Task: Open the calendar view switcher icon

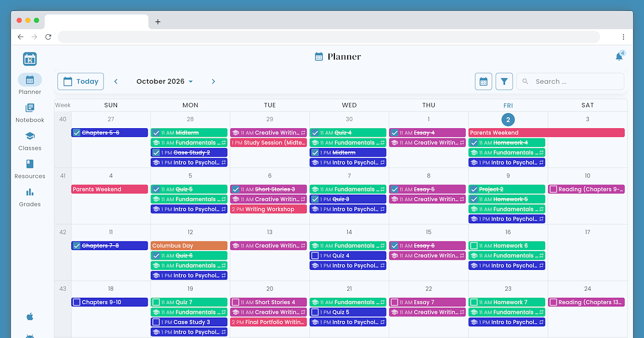Action: pyautogui.click(x=484, y=82)
